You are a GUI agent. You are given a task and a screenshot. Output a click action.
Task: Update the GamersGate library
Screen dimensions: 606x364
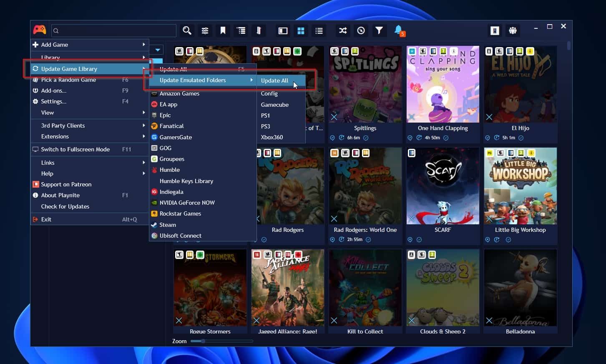point(203,137)
